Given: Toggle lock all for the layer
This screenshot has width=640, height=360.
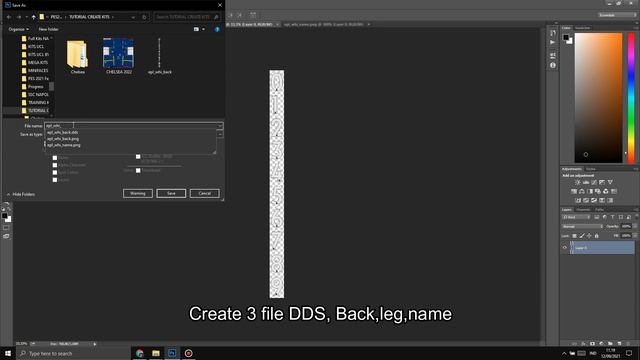Looking at the screenshot, I should pyautogui.click(x=597, y=236).
